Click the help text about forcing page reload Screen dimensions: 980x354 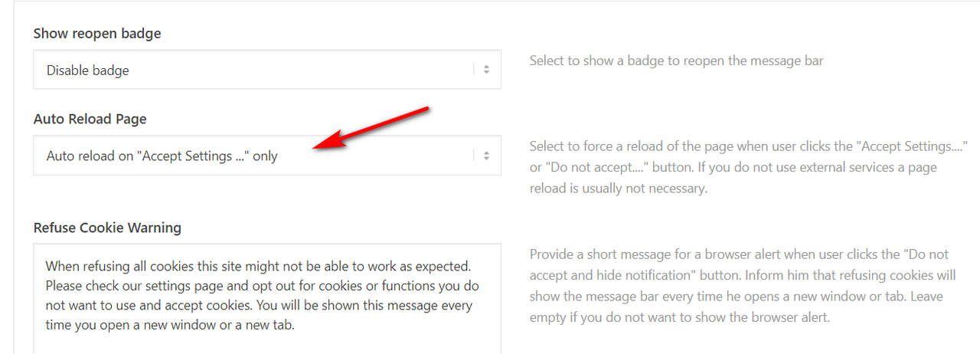click(749, 166)
